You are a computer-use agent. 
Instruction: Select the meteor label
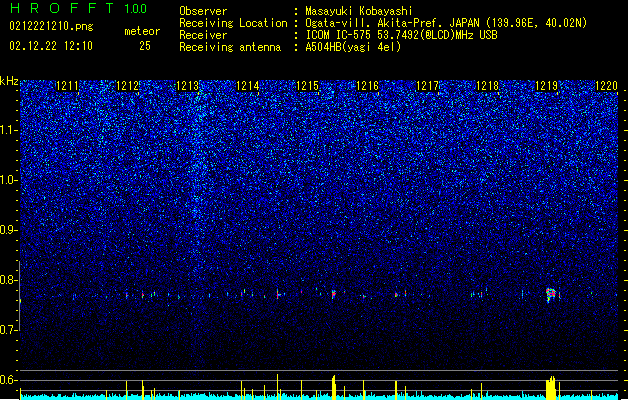point(142,31)
